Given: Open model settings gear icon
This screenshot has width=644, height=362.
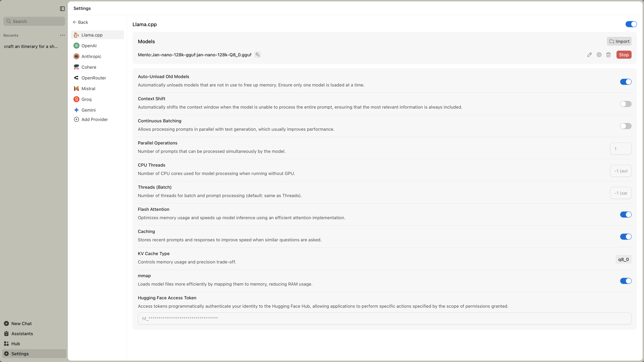Looking at the screenshot, I should [599, 55].
